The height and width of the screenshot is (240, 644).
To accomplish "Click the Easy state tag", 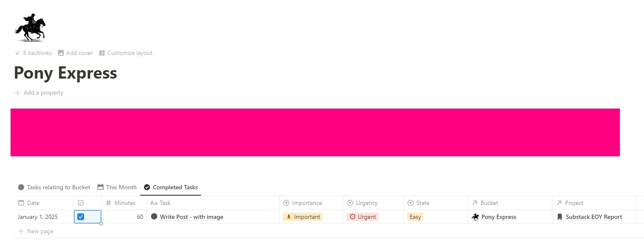I will 415,217.
